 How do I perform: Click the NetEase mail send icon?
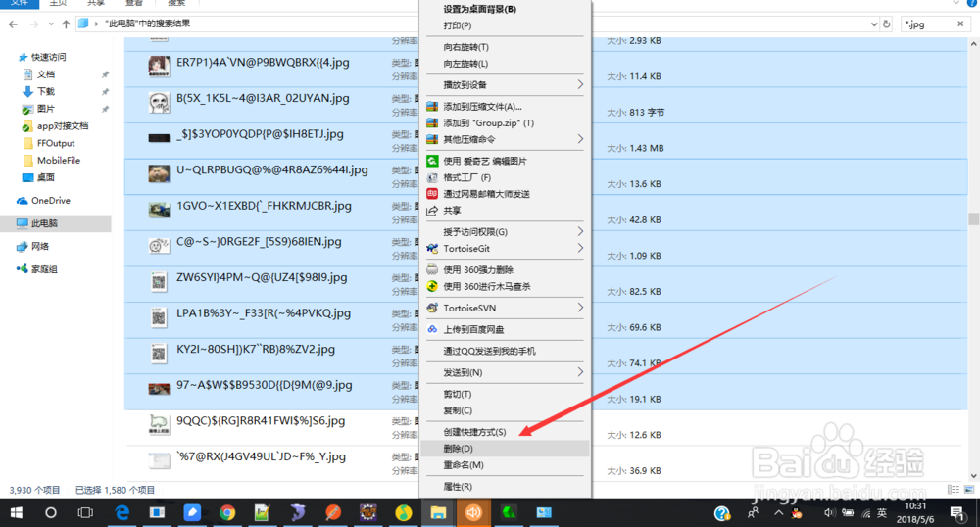coord(432,194)
